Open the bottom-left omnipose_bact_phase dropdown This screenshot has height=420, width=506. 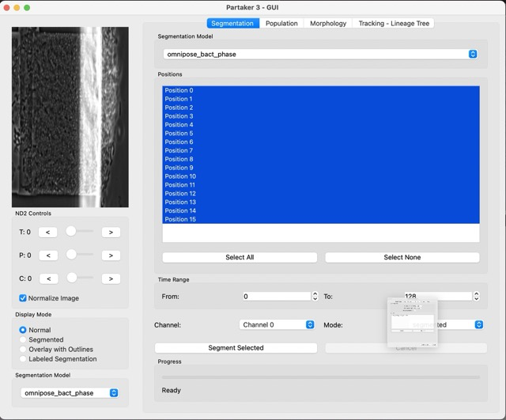point(70,392)
